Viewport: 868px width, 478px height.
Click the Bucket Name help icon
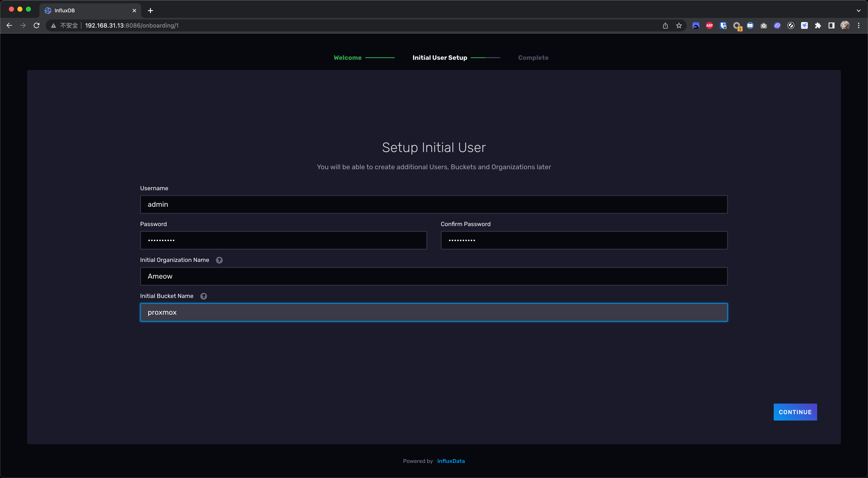(x=203, y=296)
